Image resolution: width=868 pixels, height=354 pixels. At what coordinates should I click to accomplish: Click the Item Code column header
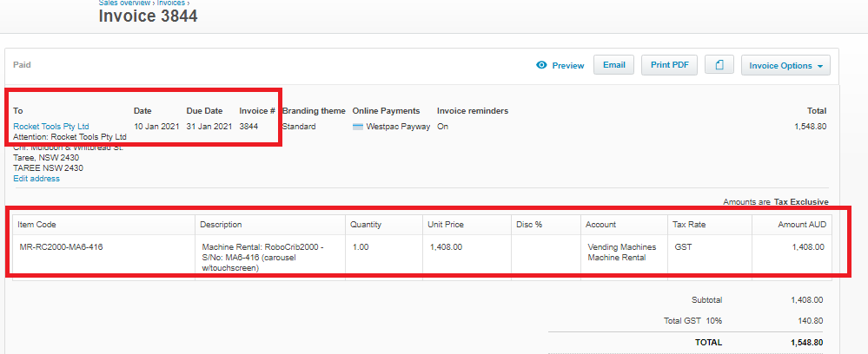click(104, 225)
